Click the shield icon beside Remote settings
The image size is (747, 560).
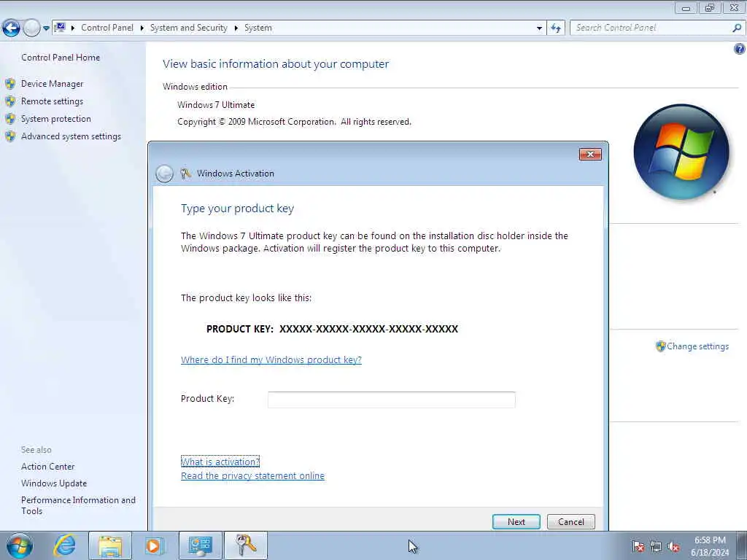pos(10,101)
